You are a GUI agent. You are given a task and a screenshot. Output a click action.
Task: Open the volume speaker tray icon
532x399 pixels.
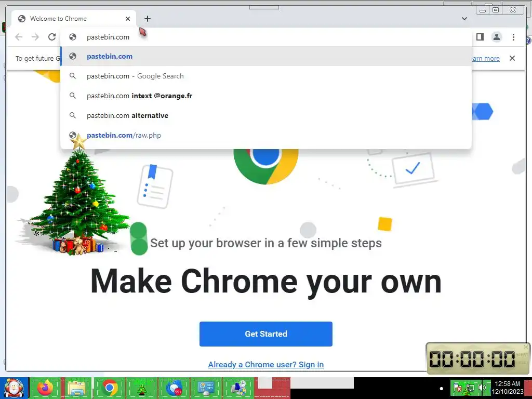coord(482,388)
